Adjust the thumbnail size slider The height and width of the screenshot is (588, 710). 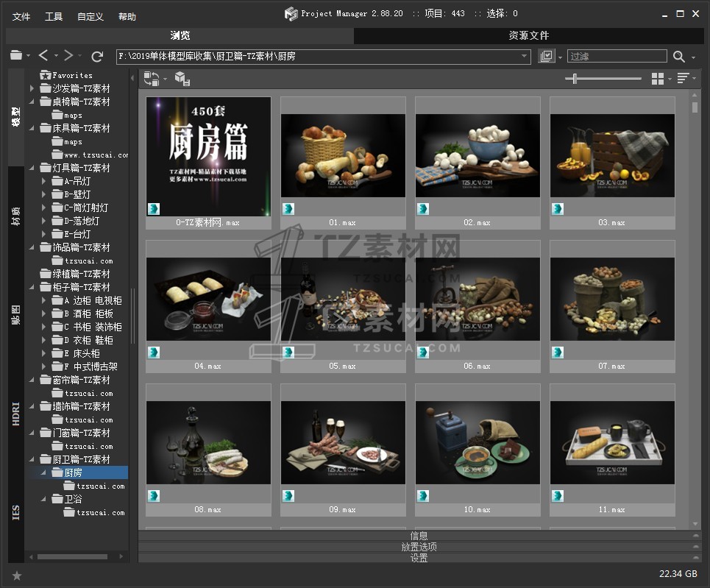point(575,79)
